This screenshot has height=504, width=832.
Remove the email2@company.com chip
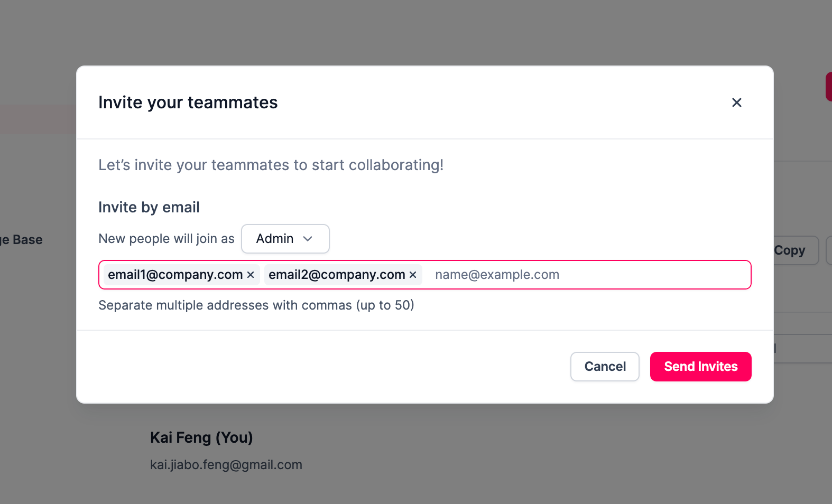pos(413,275)
